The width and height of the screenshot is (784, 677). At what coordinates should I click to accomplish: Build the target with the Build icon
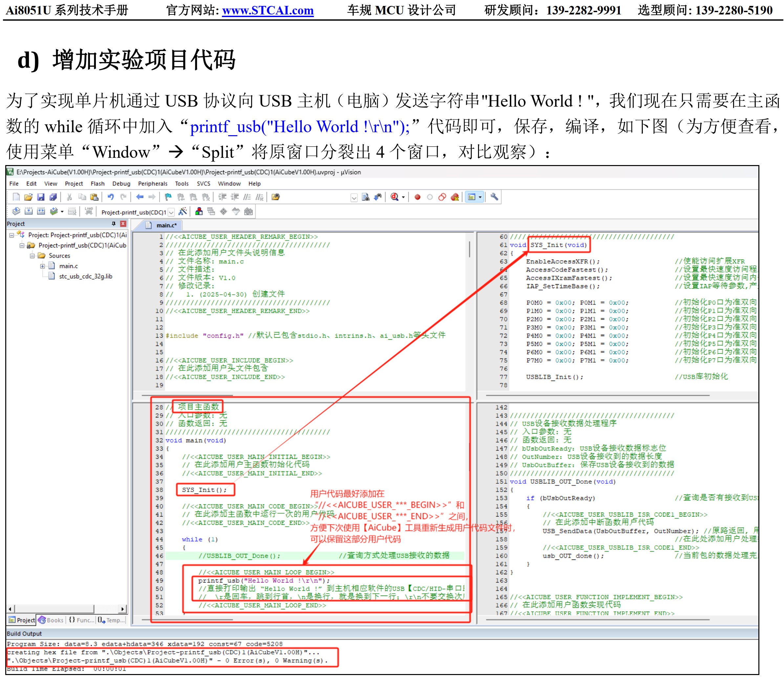(29, 211)
